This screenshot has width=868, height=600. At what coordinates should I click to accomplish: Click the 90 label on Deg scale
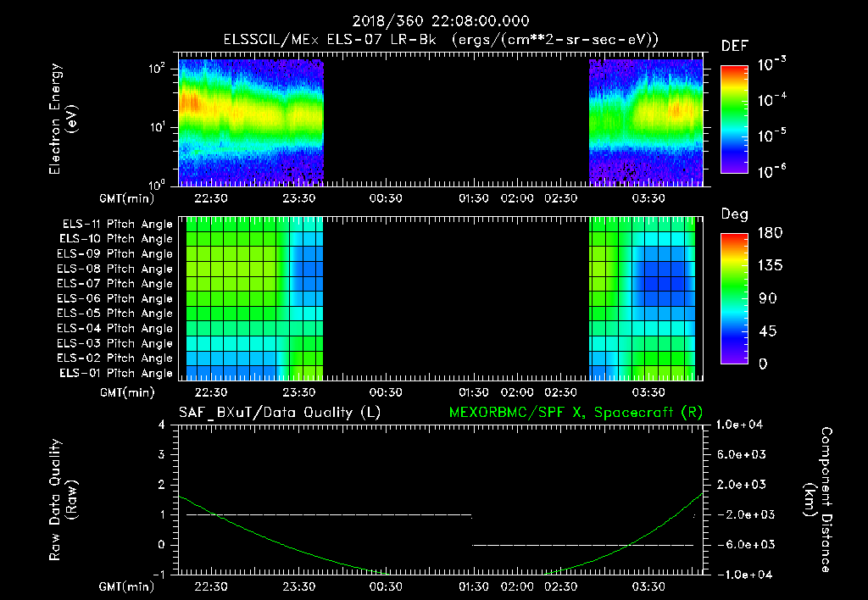[x=768, y=298]
